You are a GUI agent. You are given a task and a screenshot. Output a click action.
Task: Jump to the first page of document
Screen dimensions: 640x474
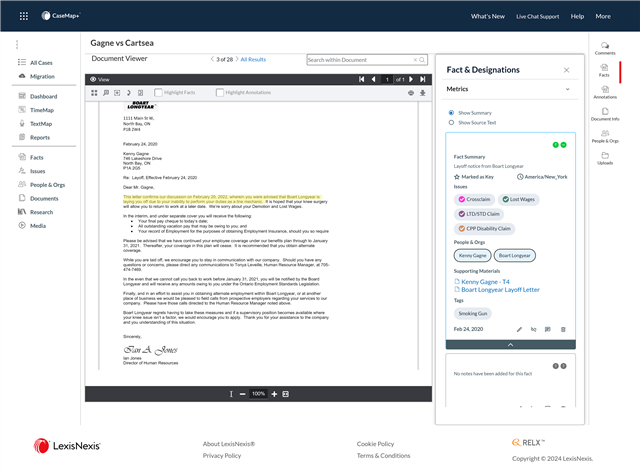[x=362, y=79]
